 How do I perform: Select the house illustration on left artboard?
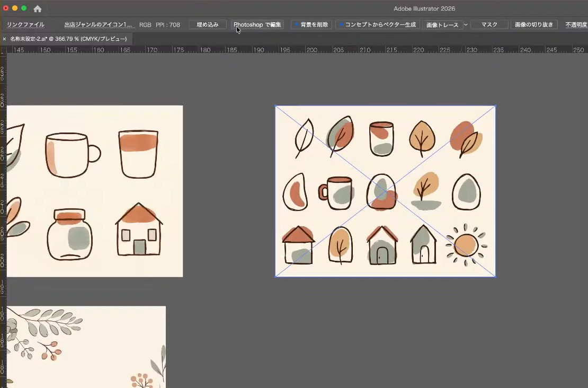click(x=139, y=230)
